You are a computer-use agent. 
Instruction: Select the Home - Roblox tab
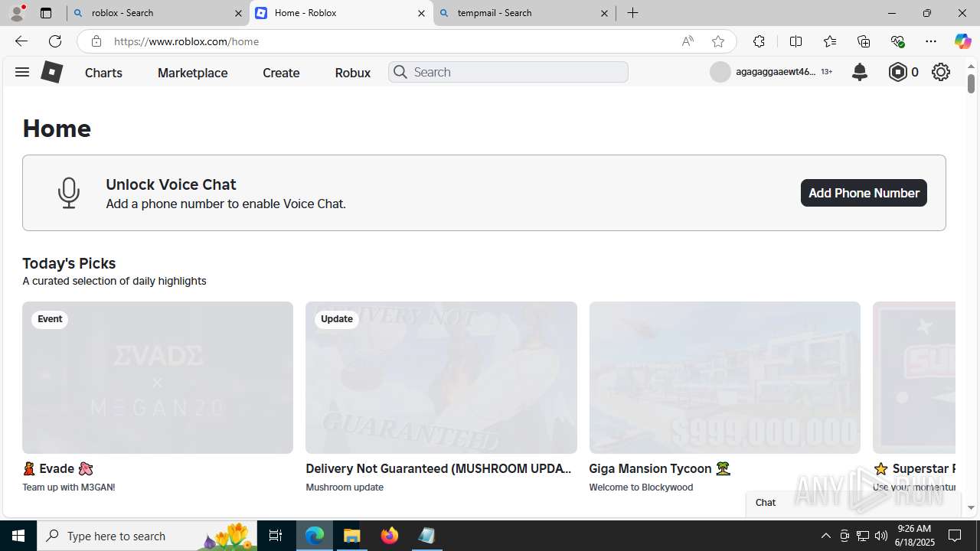point(341,13)
